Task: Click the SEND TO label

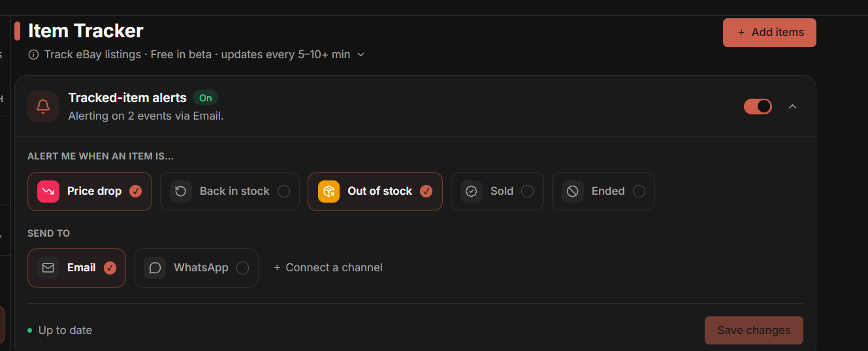Action: pyautogui.click(x=48, y=233)
